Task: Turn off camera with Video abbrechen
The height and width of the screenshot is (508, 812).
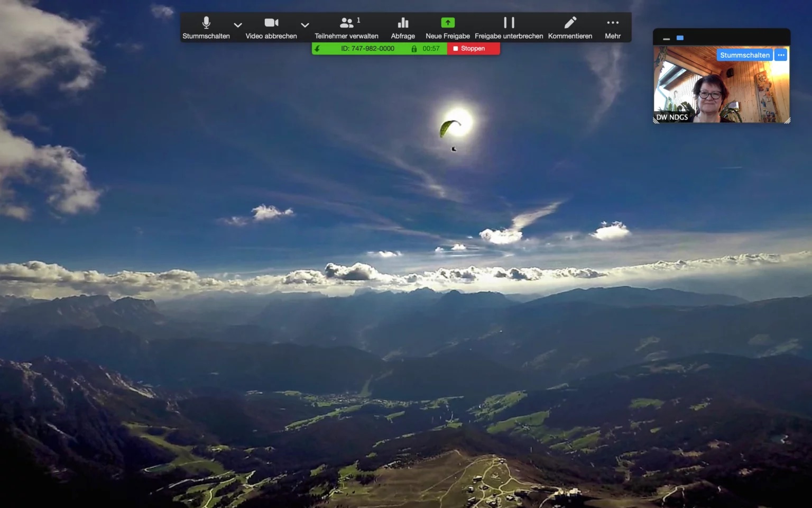Action: tap(271, 23)
